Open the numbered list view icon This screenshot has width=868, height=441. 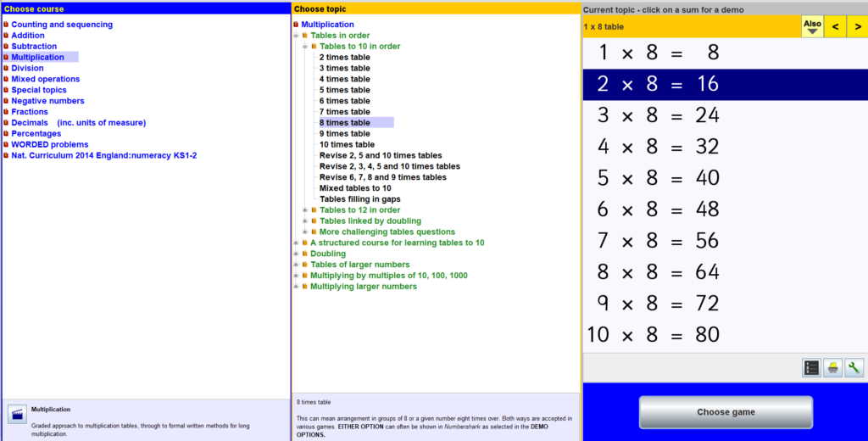tap(811, 368)
